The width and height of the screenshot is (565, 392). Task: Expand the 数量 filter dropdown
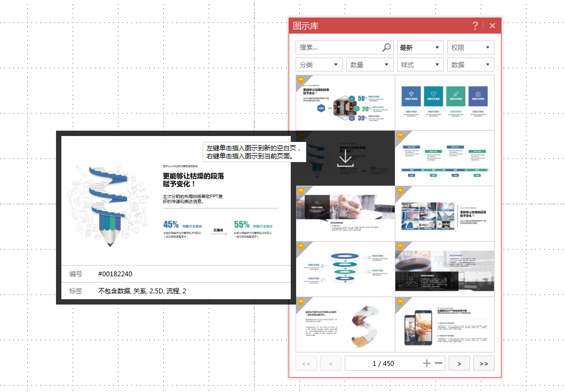370,65
